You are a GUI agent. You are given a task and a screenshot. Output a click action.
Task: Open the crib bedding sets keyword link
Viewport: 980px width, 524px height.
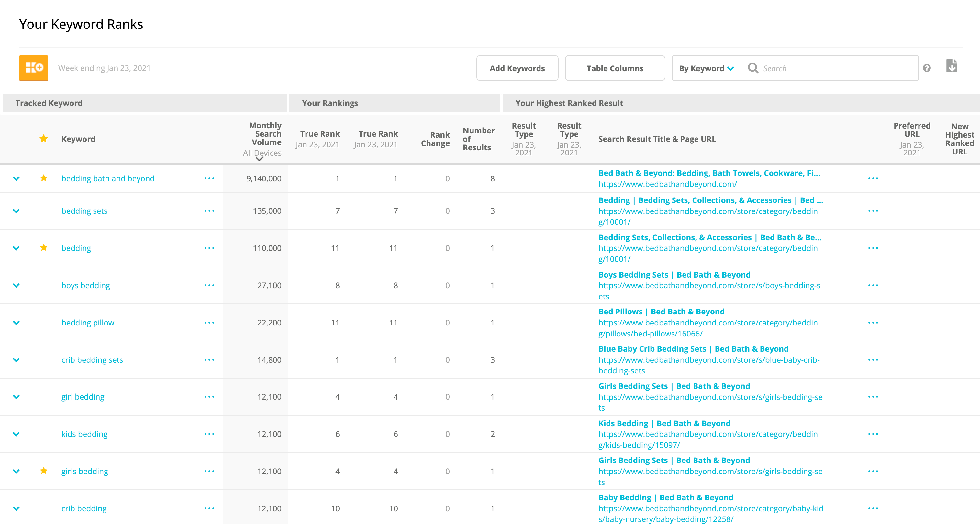click(92, 360)
